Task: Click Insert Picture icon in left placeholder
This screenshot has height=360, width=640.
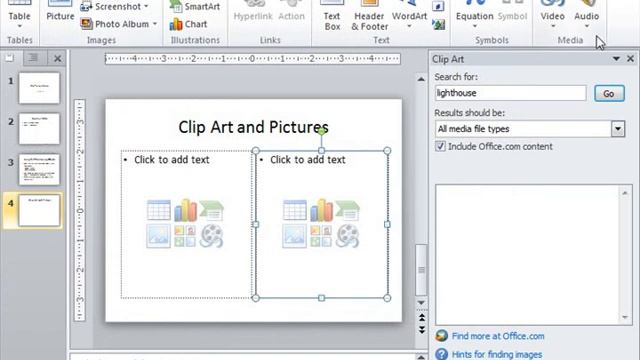Action: click(158, 236)
